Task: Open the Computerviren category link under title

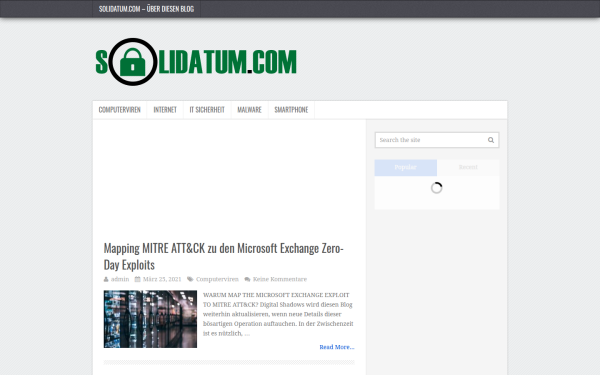Action: [217, 279]
